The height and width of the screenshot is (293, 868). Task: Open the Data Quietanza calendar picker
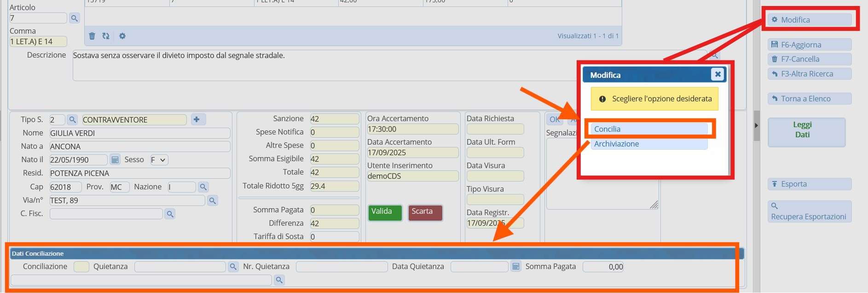click(516, 267)
